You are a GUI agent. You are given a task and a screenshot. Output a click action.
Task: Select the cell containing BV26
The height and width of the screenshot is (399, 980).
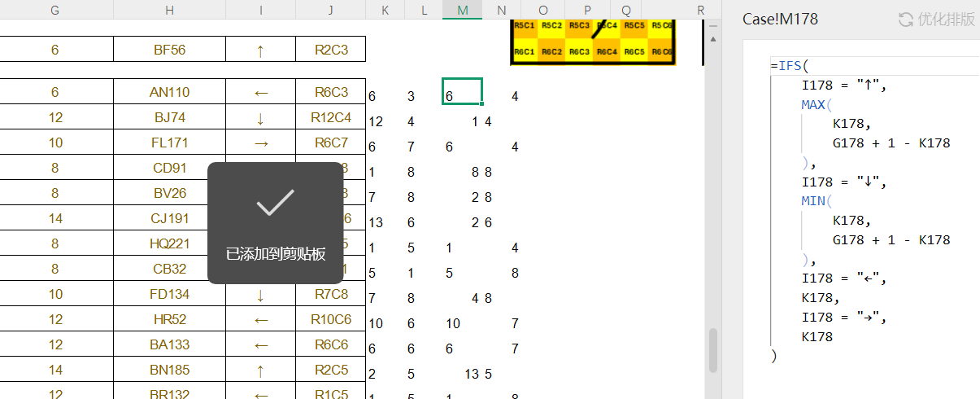click(169, 194)
